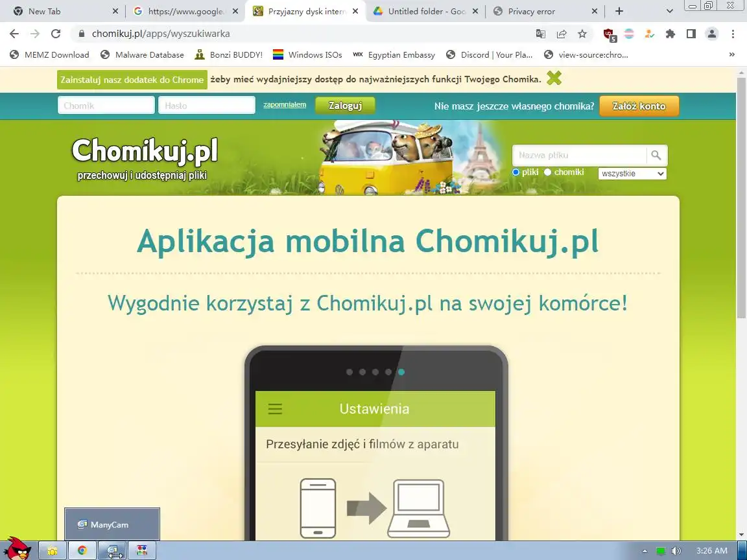Screen dimensions: 747x560
Task: Select the third carousel dot on phone
Action: click(x=375, y=372)
